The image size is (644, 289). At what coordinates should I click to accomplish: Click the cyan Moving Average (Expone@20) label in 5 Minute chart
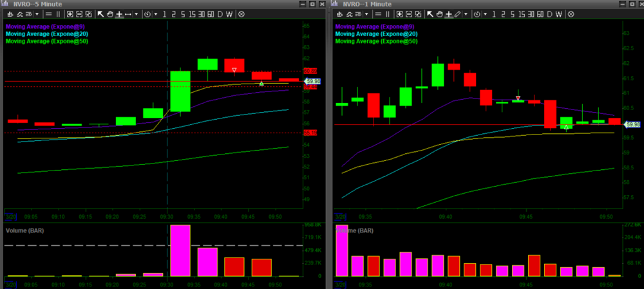(x=46, y=33)
